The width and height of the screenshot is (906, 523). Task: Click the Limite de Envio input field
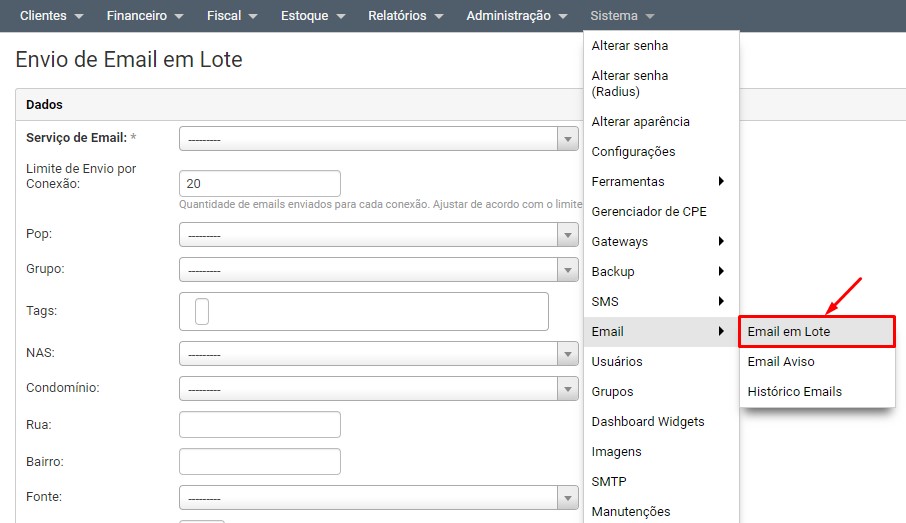(x=260, y=184)
